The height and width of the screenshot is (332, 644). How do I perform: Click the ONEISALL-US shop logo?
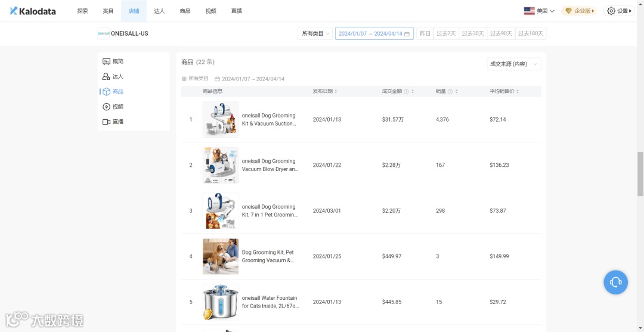coord(103,33)
